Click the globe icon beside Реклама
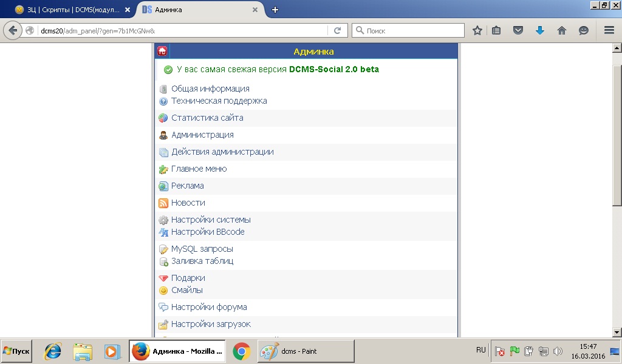The height and width of the screenshot is (364, 622). 163,186
